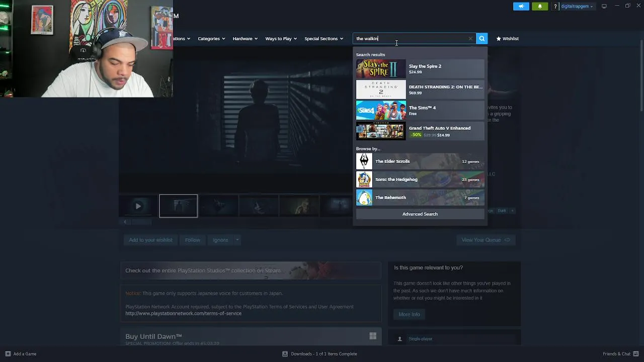This screenshot has height=362, width=644.
Task: Click the blue megaphone announcements icon
Action: pos(521,7)
